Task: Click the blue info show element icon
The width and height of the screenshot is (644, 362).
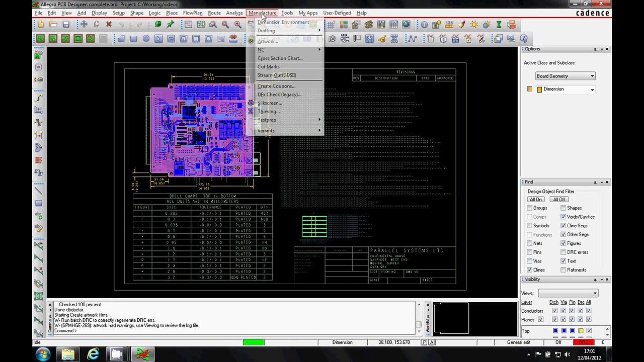Action: click(424, 25)
